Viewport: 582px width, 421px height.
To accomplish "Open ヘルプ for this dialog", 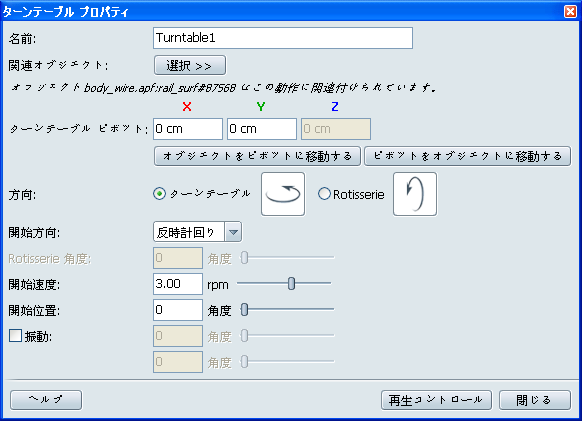I will (46, 400).
